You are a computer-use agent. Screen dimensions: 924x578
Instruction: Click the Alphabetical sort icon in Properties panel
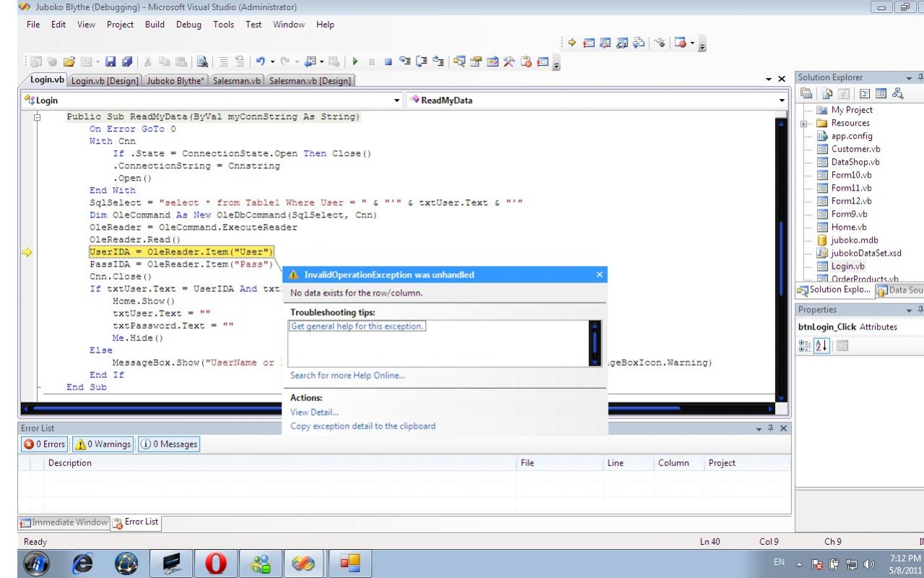pyautogui.click(x=821, y=346)
